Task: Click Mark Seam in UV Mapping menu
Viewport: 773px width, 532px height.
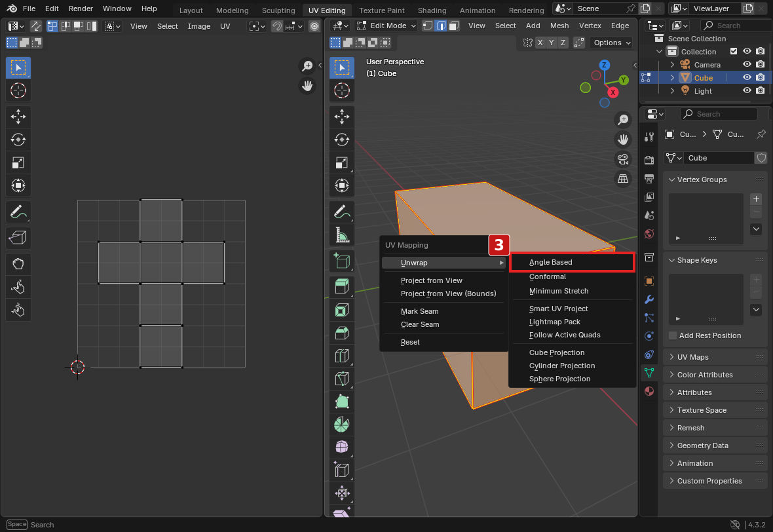Action: coord(443,311)
